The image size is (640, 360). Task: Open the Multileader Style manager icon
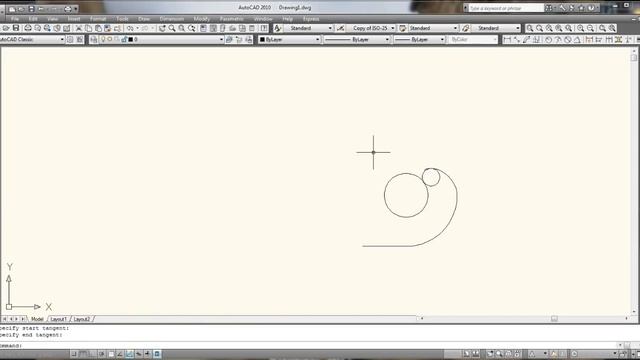465,28
